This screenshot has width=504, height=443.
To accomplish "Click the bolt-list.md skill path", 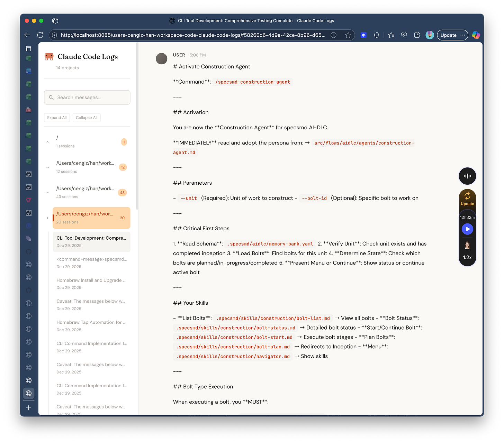I will tap(273, 318).
